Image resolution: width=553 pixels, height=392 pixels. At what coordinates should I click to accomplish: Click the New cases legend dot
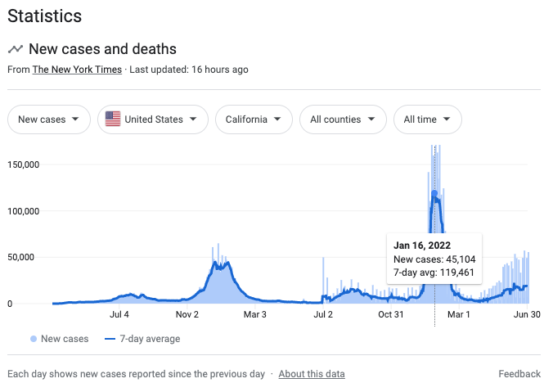33,339
